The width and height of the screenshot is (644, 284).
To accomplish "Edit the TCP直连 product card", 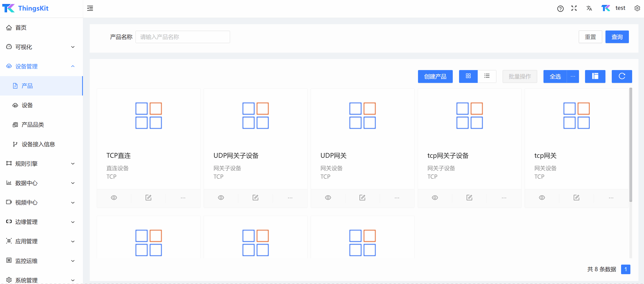I will click(x=148, y=198).
